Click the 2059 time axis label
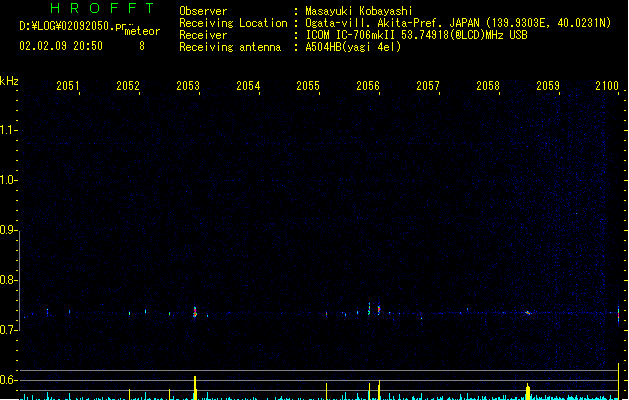The width and height of the screenshot is (629, 400). (x=548, y=86)
